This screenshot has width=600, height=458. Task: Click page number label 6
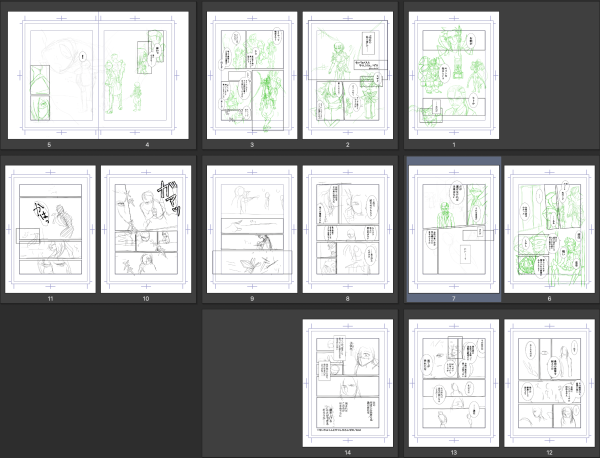(549, 298)
